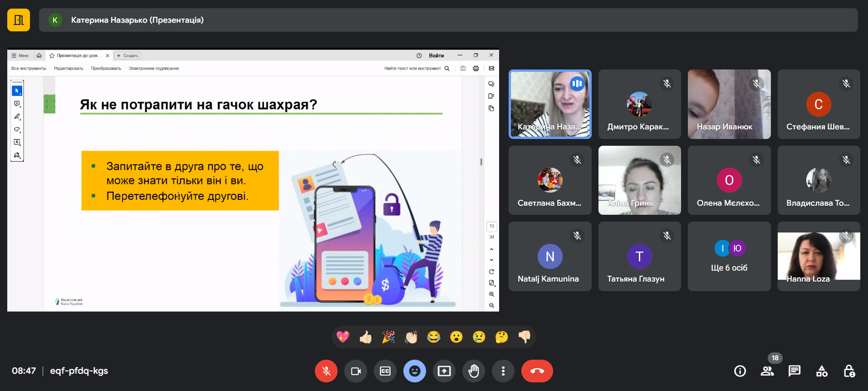Image resolution: width=868 pixels, height=391 pixels.
Task: Toggle the camera on or off
Action: 356,371
